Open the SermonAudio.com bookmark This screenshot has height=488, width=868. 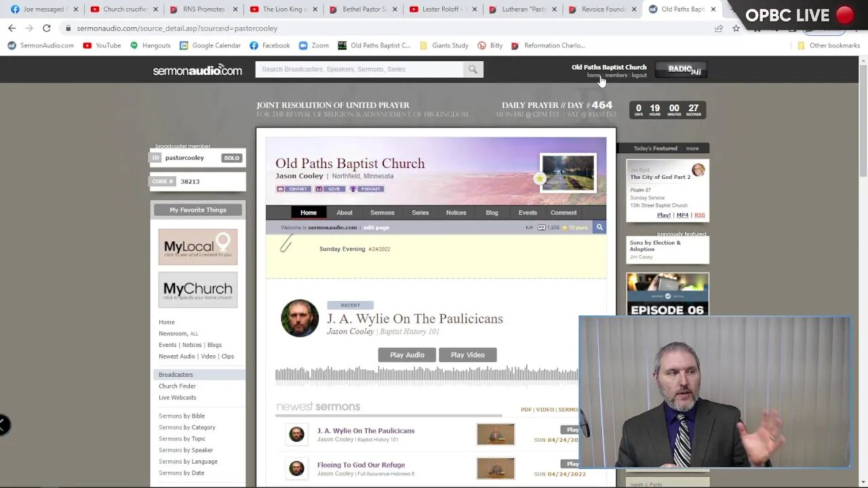point(41,45)
